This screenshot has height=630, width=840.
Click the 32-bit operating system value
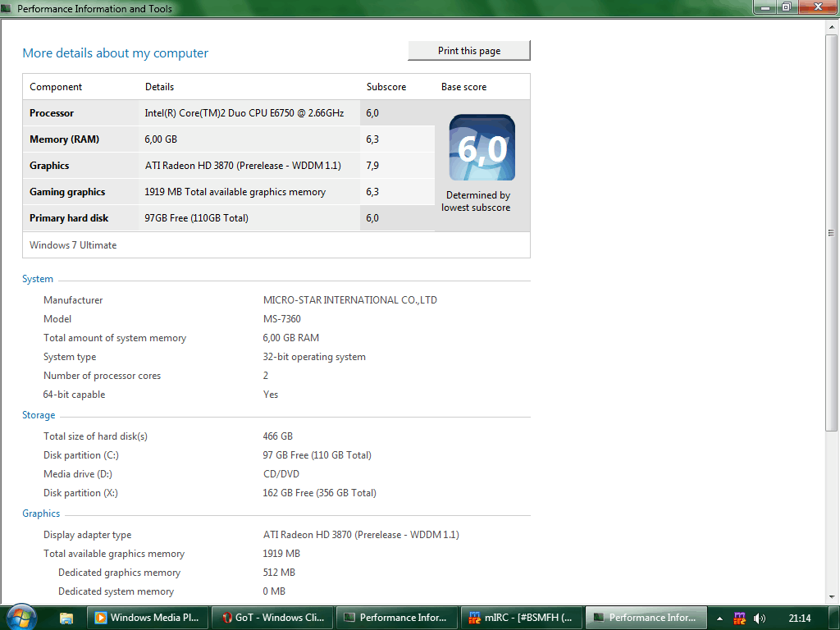click(x=314, y=357)
